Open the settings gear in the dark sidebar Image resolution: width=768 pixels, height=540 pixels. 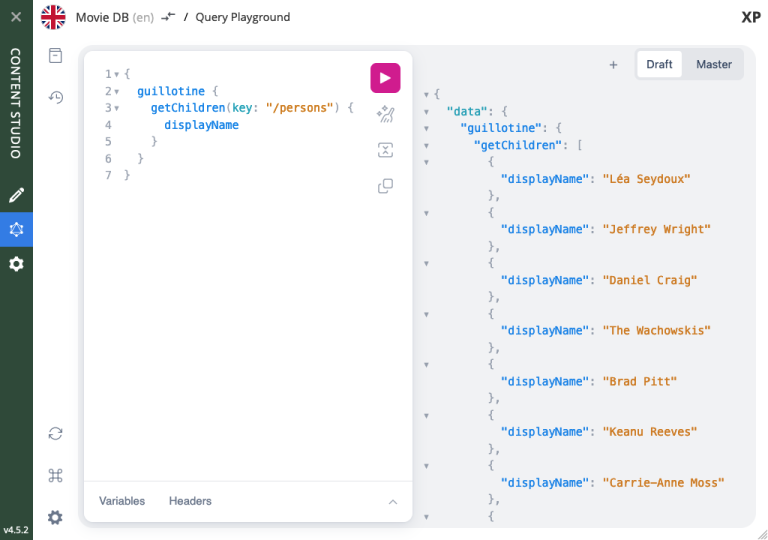[16, 264]
